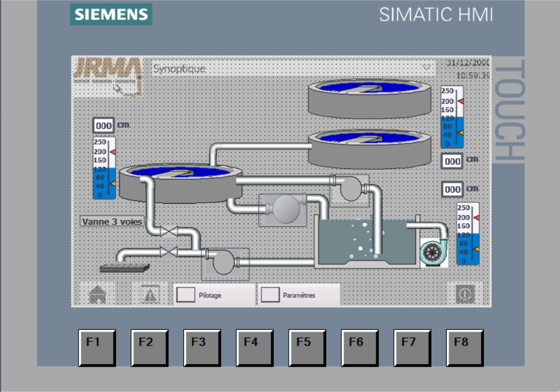The image size is (560, 392).
Task: Select the middle-right circular tank
Action: coord(369,149)
